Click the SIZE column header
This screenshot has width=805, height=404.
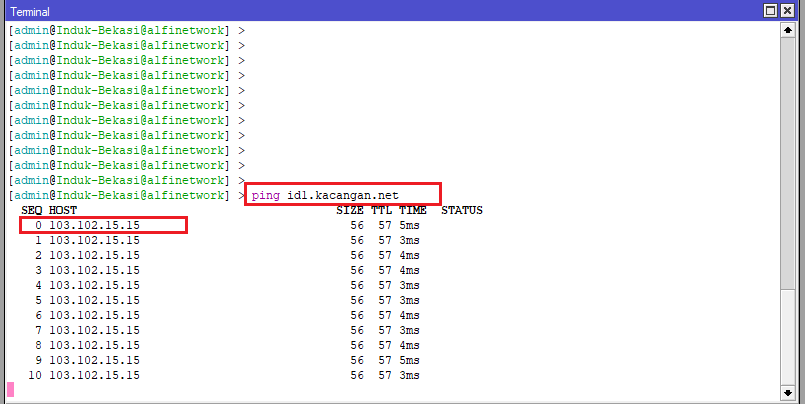(350, 211)
